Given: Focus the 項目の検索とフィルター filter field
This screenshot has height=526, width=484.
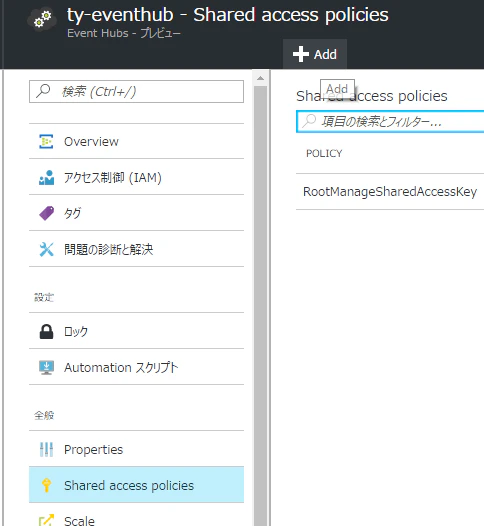Looking at the screenshot, I should [x=390, y=121].
